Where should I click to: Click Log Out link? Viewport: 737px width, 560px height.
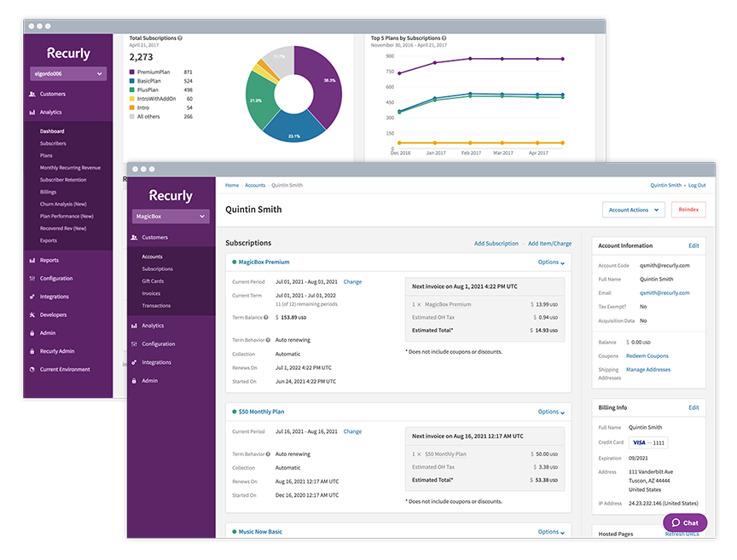pos(697,186)
